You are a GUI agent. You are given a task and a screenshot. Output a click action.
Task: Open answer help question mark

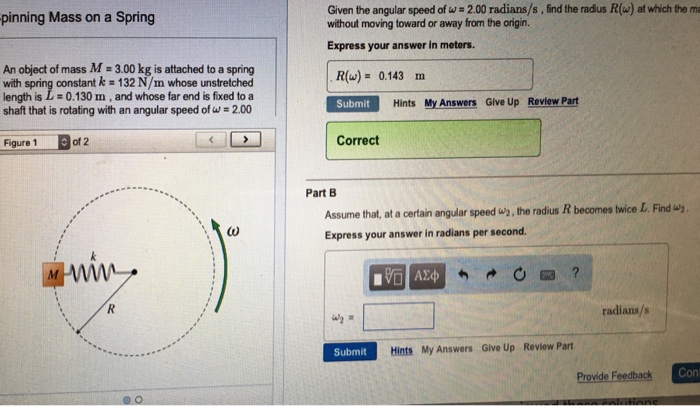click(575, 272)
